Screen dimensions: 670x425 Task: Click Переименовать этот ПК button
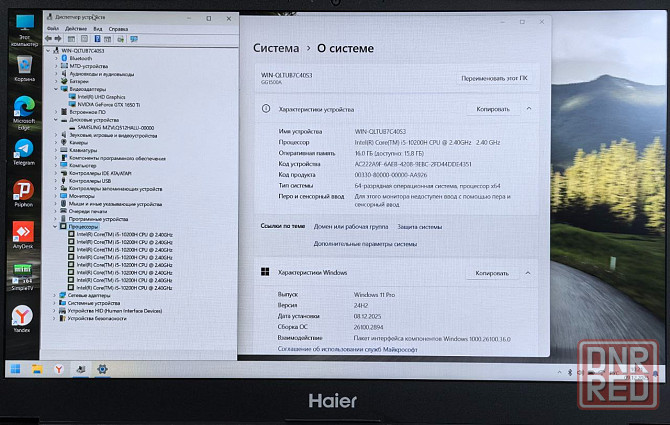(494, 78)
